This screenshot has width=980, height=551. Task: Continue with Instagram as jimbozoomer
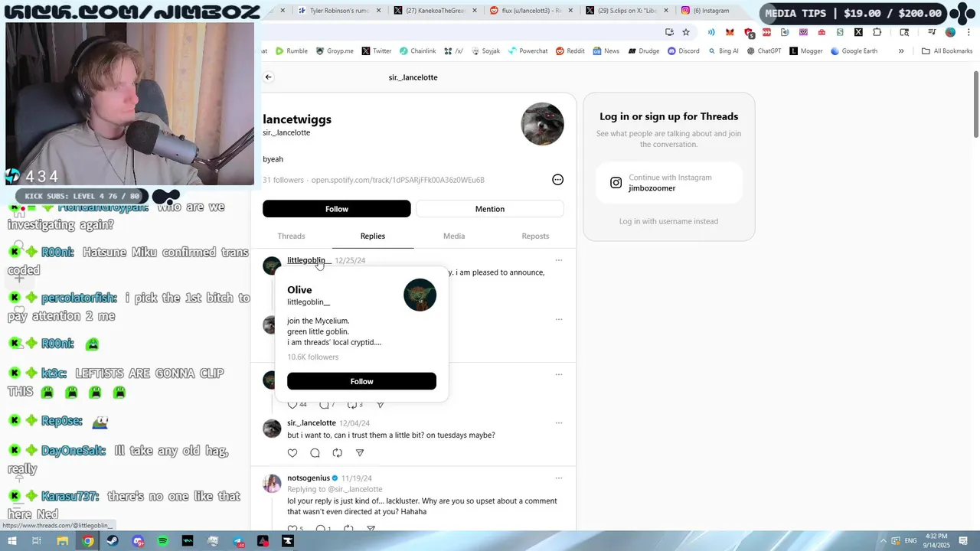point(669,183)
